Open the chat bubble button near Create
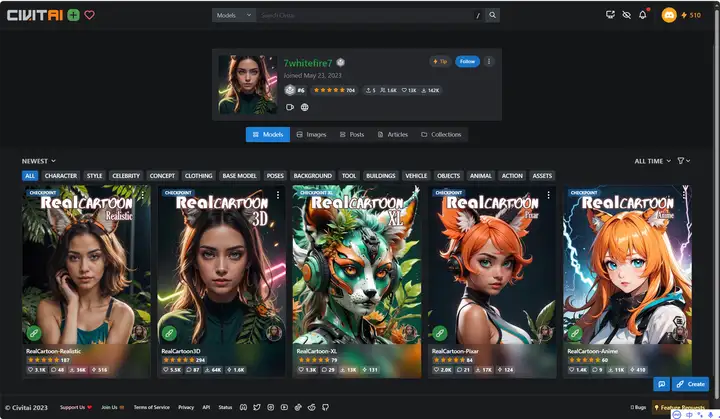The width and height of the screenshot is (720, 419). pyautogui.click(x=661, y=384)
